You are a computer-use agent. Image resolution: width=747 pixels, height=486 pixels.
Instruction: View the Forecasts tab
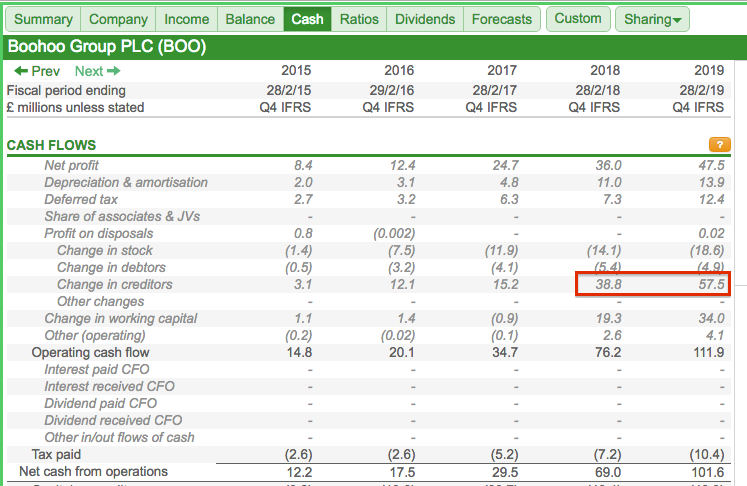(x=502, y=19)
